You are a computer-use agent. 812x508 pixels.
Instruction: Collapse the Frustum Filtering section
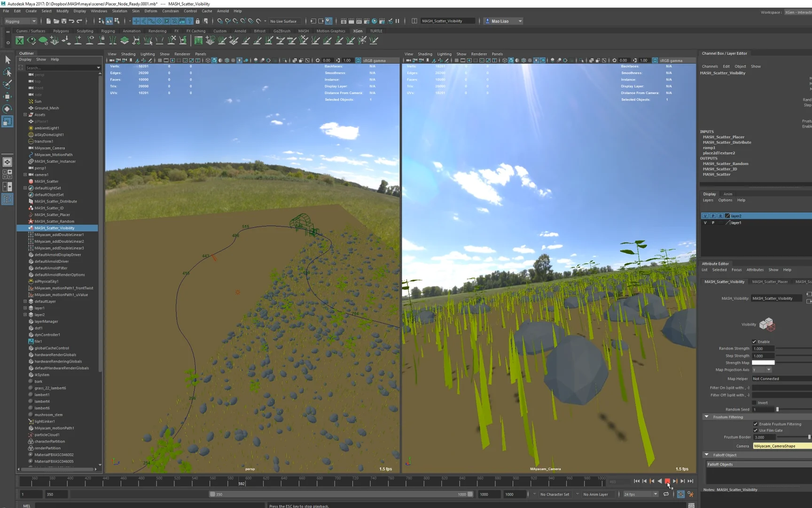[706, 417]
